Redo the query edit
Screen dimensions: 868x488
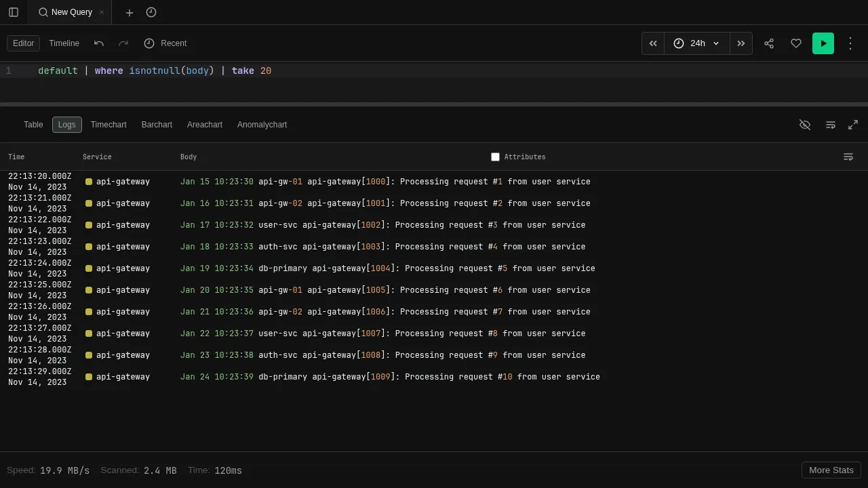pos(123,43)
